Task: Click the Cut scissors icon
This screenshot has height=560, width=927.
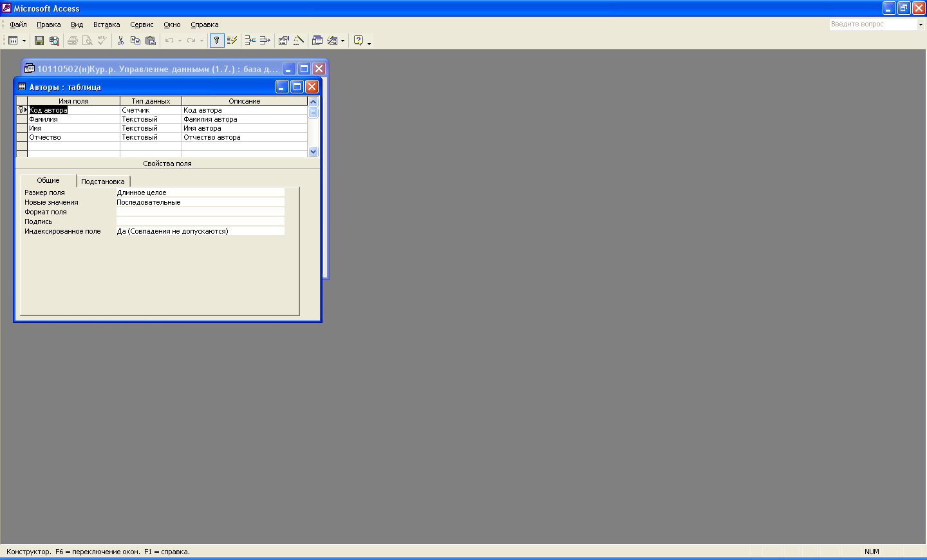Action: tap(120, 41)
